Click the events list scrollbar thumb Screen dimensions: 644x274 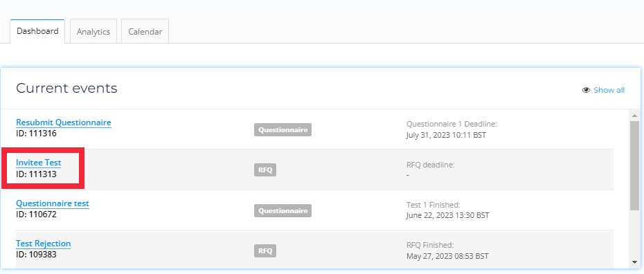(x=634, y=165)
